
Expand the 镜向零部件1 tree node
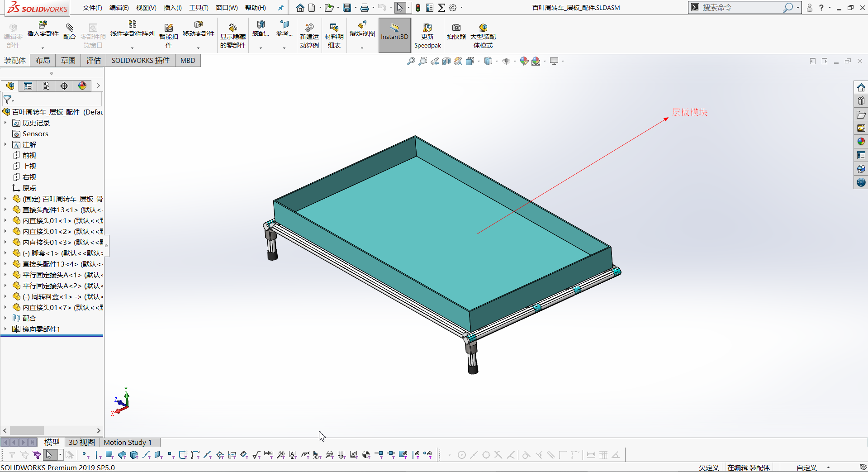pyautogui.click(x=5, y=329)
